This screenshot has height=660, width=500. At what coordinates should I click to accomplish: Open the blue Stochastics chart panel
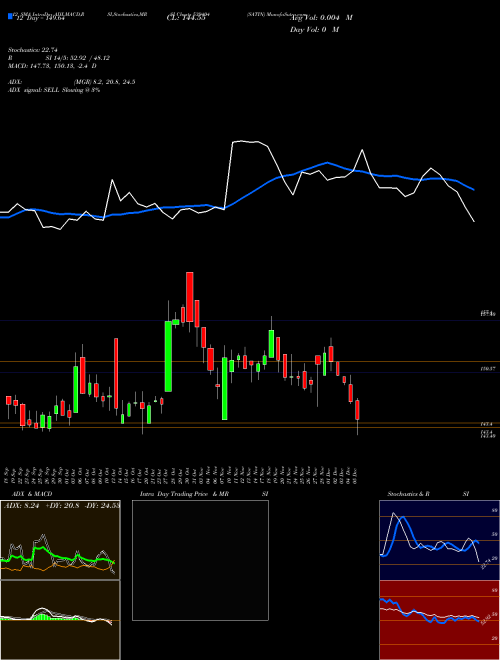(x=439, y=540)
